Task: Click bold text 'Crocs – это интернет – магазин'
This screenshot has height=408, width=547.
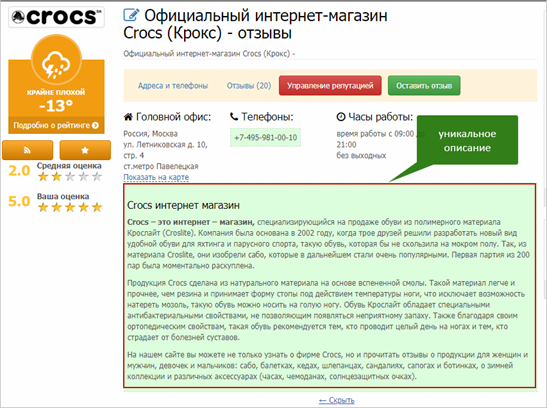Action: [x=191, y=222]
